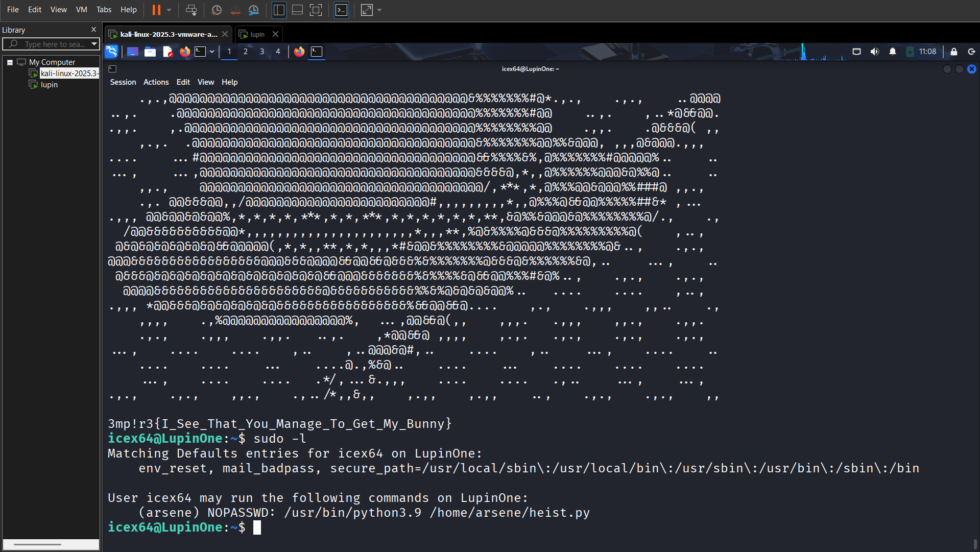Expand the library search filter dropdown
980x552 pixels.
pyautogui.click(x=94, y=44)
